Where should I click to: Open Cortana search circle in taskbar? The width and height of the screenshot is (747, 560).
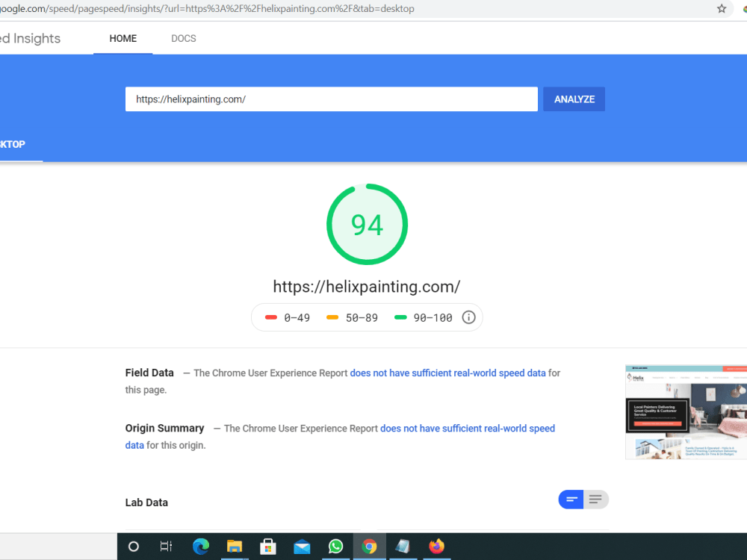point(134,547)
